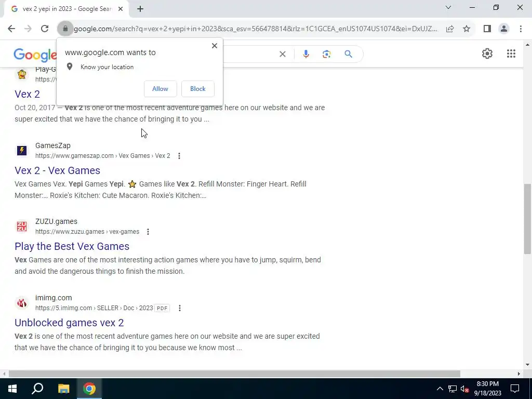The height and width of the screenshot is (399, 532).
Task: Clear the search box text
Action: 282,54
